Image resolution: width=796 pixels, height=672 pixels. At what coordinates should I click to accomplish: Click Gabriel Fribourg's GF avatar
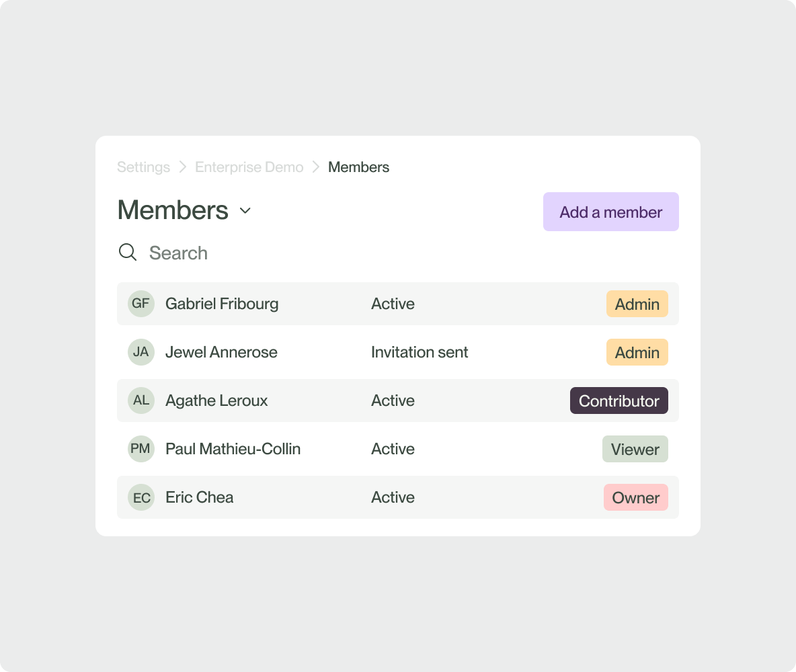141,304
